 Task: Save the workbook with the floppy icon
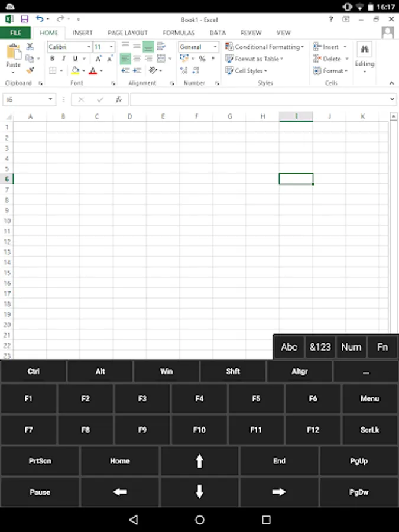pyautogui.click(x=24, y=19)
